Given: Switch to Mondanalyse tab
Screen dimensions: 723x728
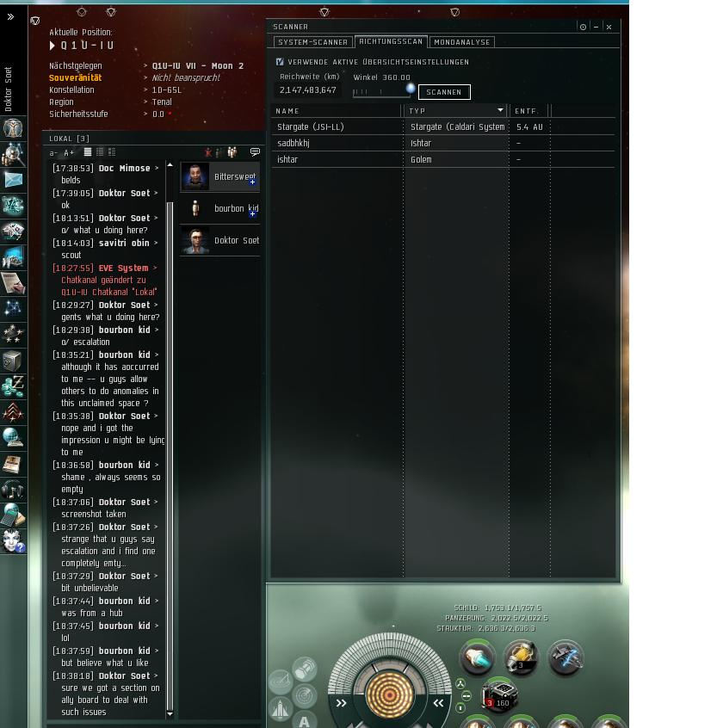Looking at the screenshot, I should (x=462, y=42).
